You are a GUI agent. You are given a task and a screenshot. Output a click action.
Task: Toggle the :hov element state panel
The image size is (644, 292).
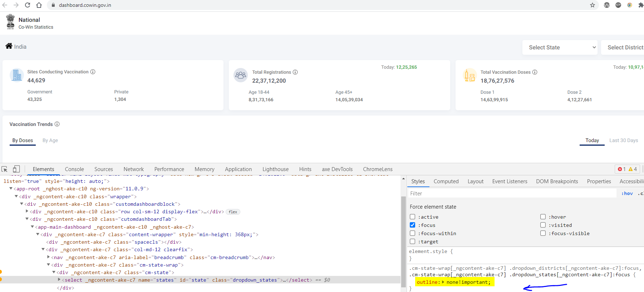627,193
